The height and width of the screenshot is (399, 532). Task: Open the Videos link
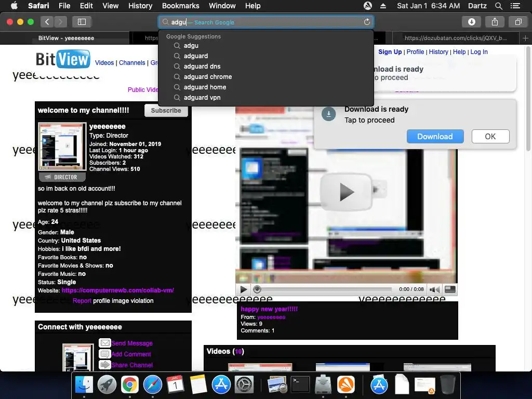[x=104, y=63]
